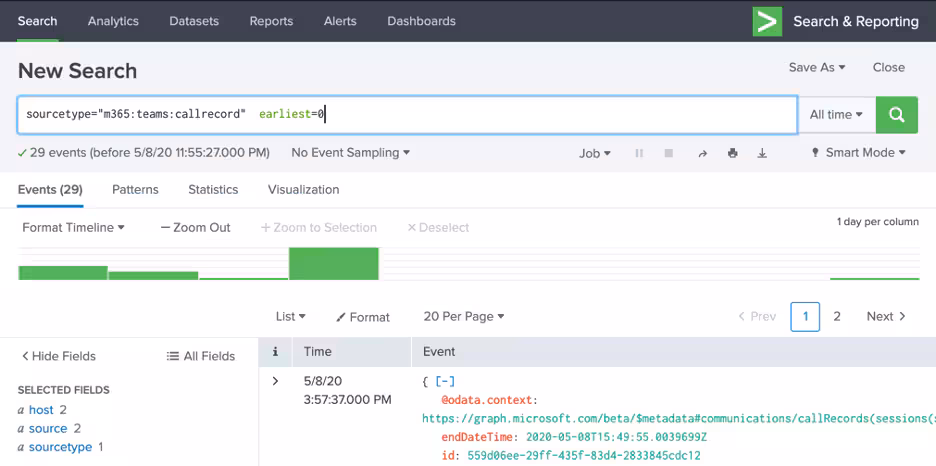Viewport: 936px width, 466px height.
Task: Click the sourcetype field link
Action: click(60, 447)
